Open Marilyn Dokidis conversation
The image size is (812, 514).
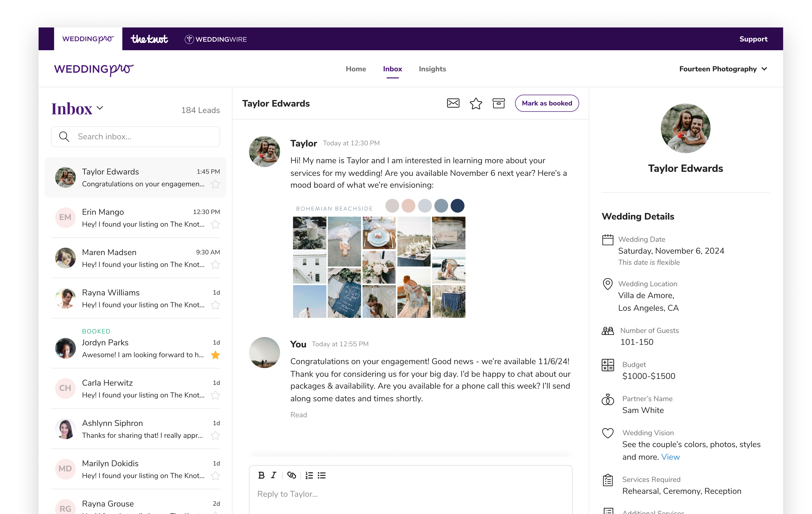tap(135, 469)
